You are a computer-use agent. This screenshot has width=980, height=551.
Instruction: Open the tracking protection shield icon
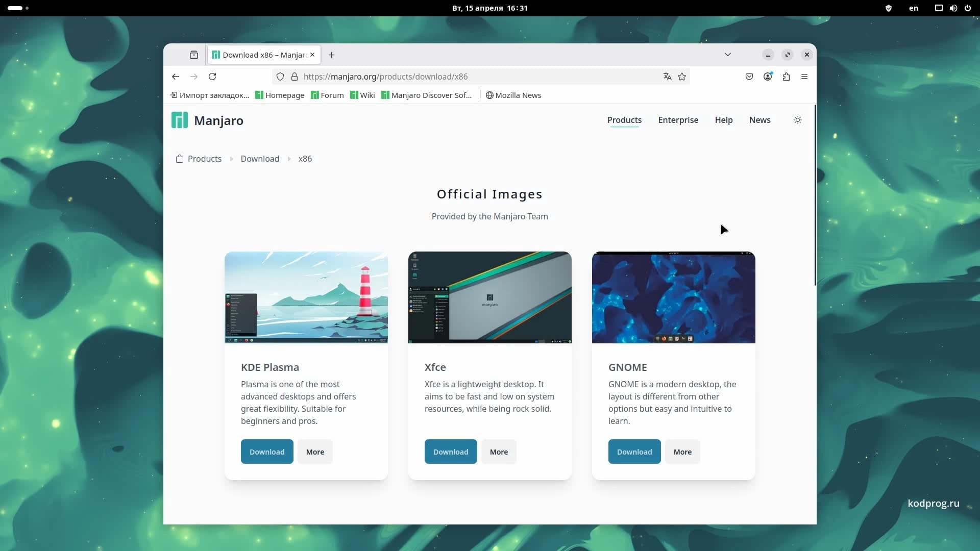(x=280, y=77)
